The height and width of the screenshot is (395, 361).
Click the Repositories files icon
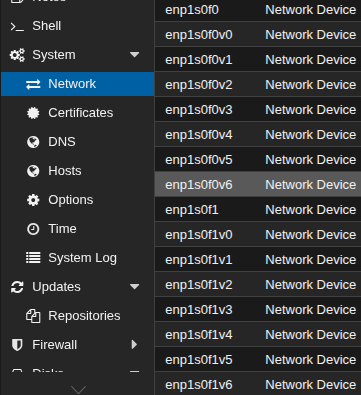pos(33,316)
